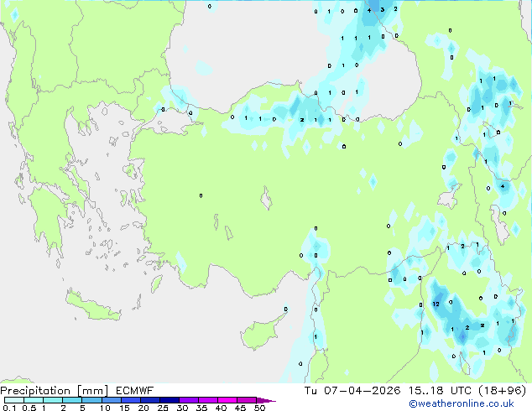Click the "Tu" weekday label

310,391
